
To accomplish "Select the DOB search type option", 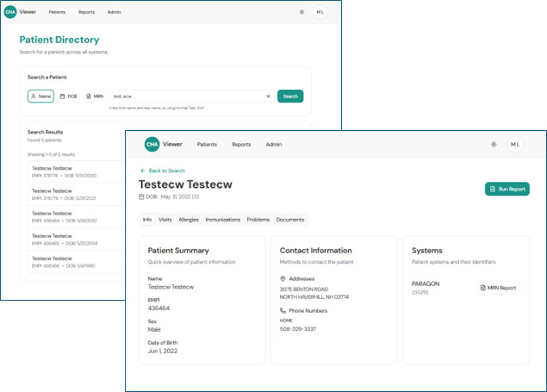I will tap(69, 96).
